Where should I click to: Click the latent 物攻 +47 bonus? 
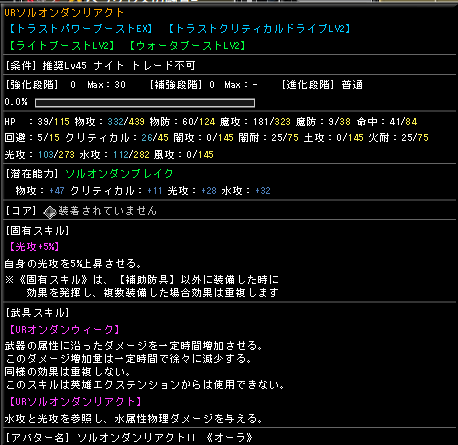[40, 191]
